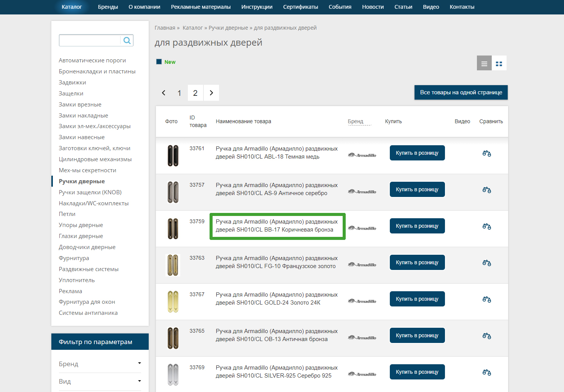This screenshot has width=564, height=392.
Task: Open Сертификаты menu item
Action: [x=300, y=7]
